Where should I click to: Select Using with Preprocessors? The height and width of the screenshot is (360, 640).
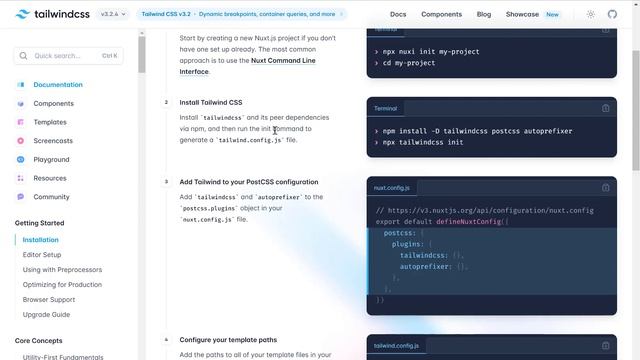pyautogui.click(x=62, y=270)
